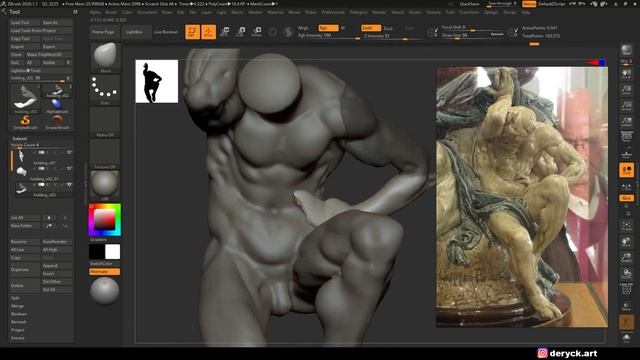Viewport: 640px width, 360px height.
Task: Open the Texture Off picker
Action: pyautogui.click(x=105, y=154)
